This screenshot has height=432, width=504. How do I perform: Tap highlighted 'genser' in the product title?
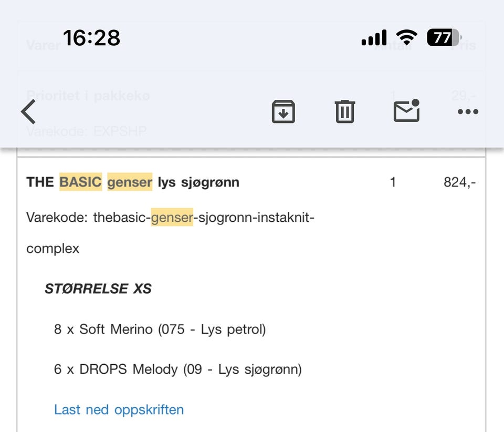point(130,182)
